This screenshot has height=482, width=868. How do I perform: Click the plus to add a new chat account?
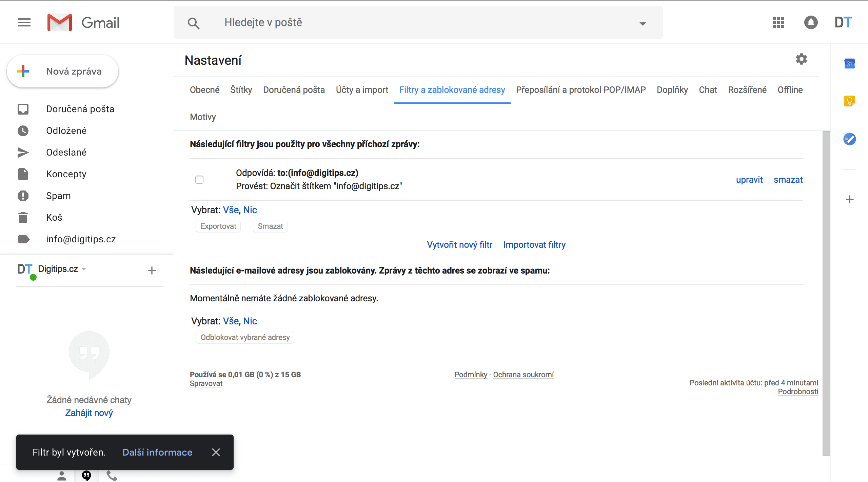click(x=152, y=270)
